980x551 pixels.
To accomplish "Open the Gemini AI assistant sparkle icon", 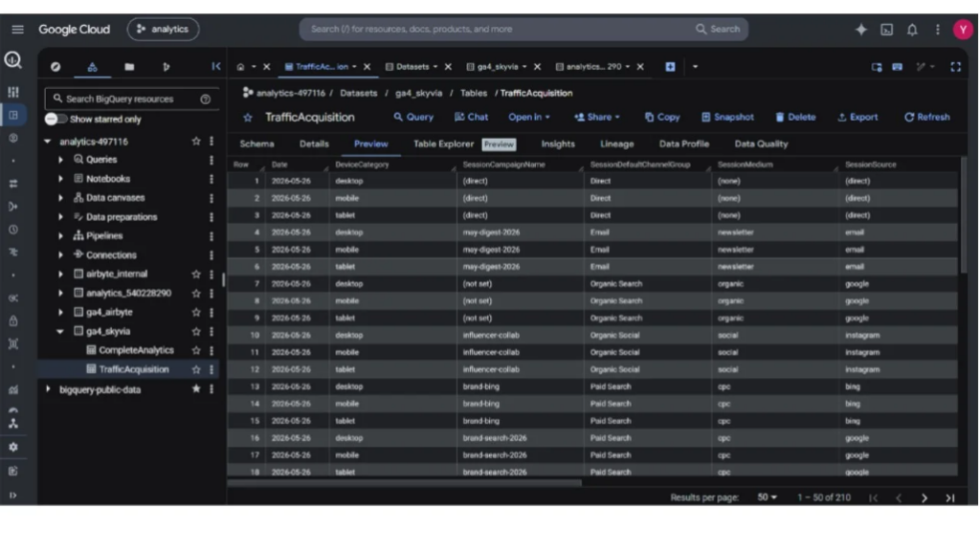I will click(860, 30).
